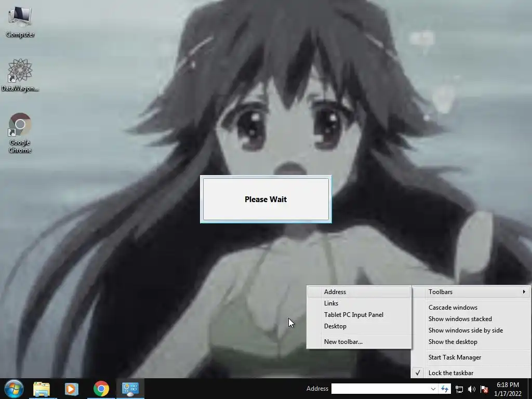Select Cascade windows
The width and height of the screenshot is (532, 399).
tap(471, 308)
